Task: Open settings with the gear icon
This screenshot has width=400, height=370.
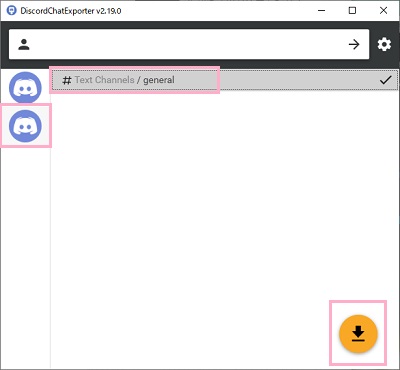Action: pos(384,44)
